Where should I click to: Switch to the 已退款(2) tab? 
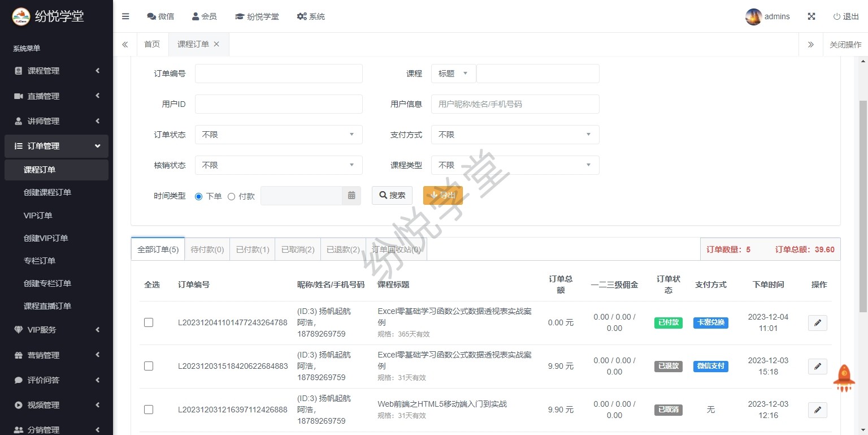pyautogui.click(x=343, y=249)
